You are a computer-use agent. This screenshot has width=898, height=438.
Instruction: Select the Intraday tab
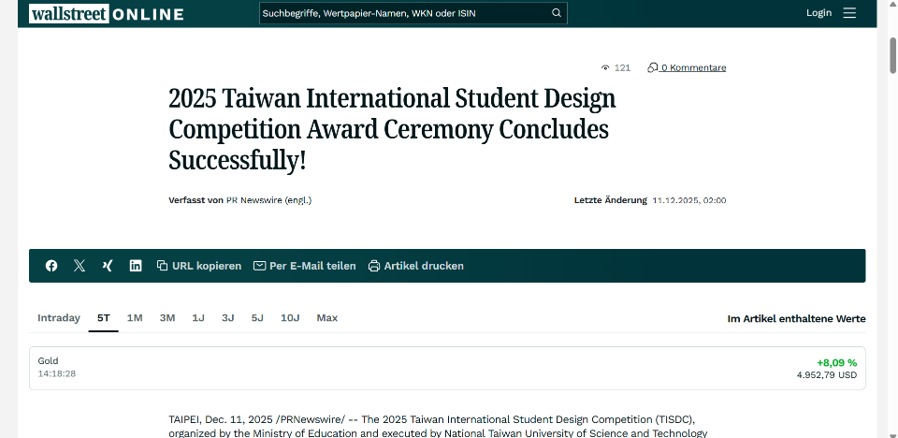(58, 318)
